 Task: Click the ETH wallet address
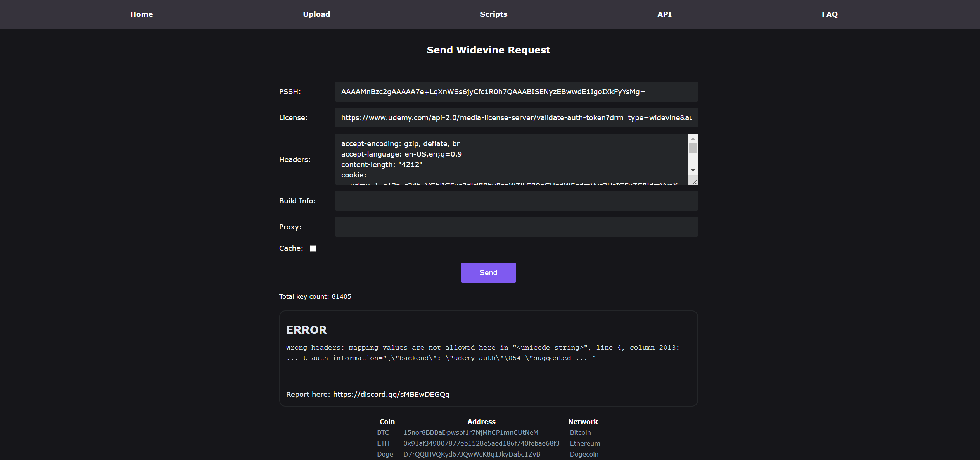[481, 443]
